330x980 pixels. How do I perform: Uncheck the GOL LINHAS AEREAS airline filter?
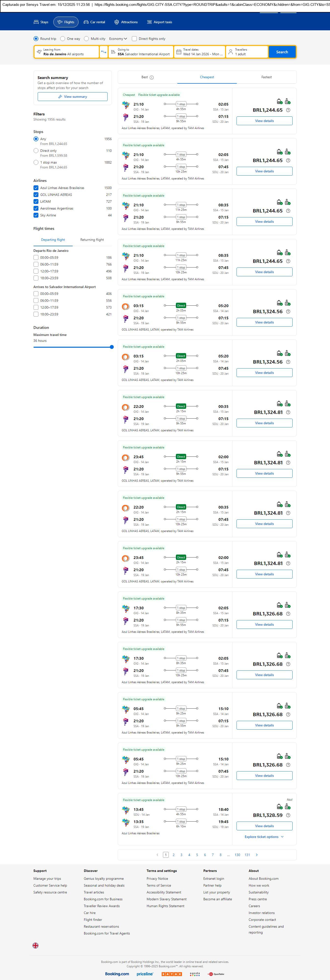tap(36, 194)
